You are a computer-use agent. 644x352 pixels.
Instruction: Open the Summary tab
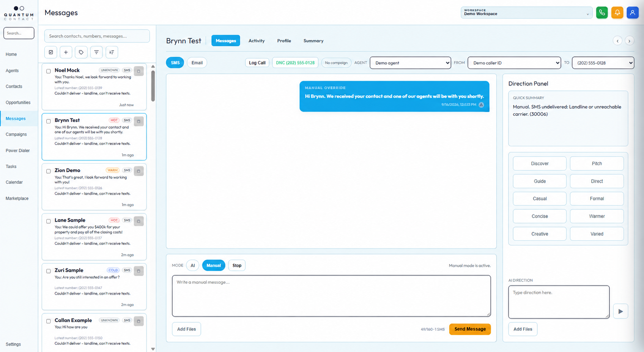[x=313, y=41]
